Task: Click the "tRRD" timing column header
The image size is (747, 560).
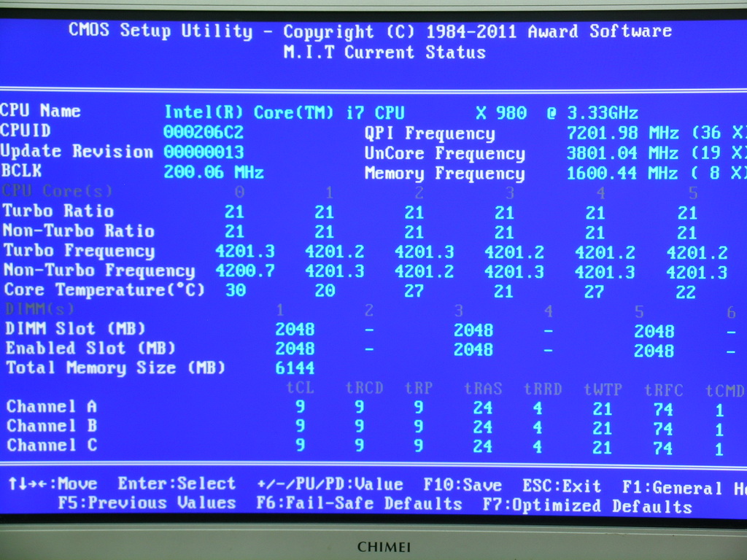Action: pos(543,389)
